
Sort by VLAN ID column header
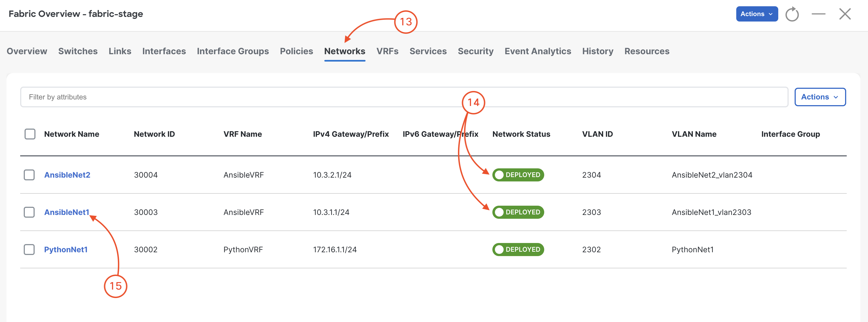pos(597,134)
